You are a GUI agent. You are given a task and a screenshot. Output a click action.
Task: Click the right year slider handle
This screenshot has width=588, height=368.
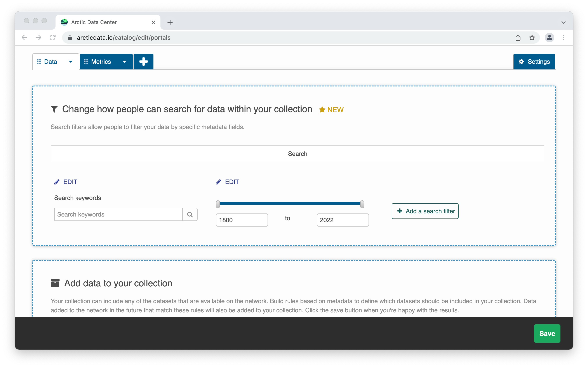click(362, 204)
